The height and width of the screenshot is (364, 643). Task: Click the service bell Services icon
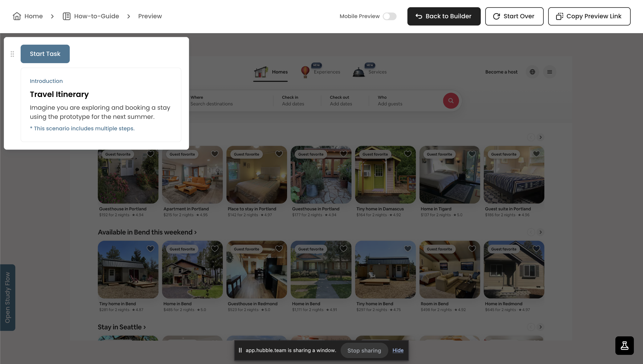(358, 73)
